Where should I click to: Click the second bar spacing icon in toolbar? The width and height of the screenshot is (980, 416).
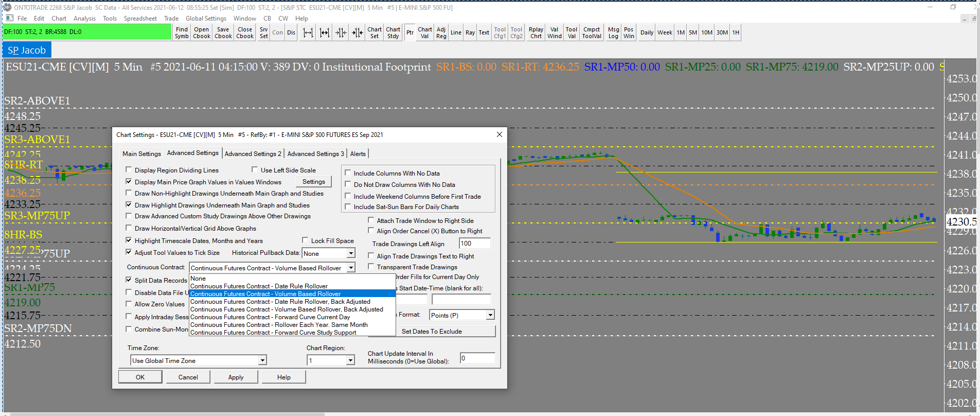pyautogui.click(x=325, y=32)
